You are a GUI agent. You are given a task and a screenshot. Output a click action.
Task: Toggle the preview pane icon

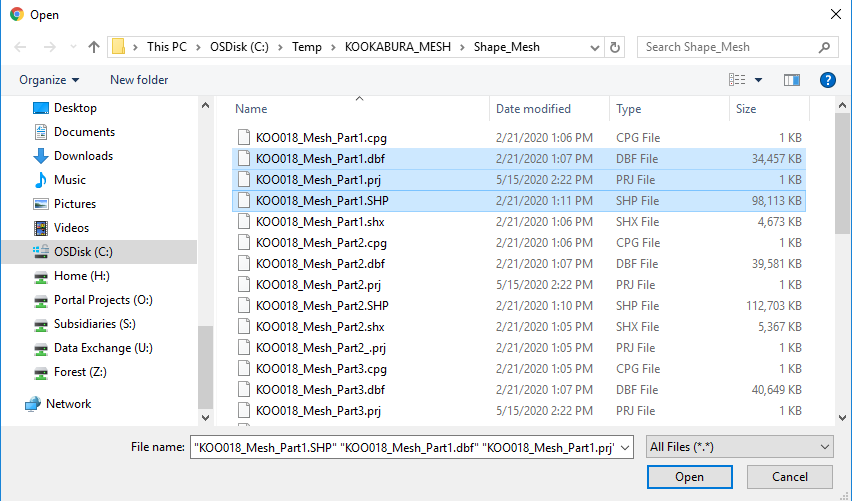[x=792, y=80]
